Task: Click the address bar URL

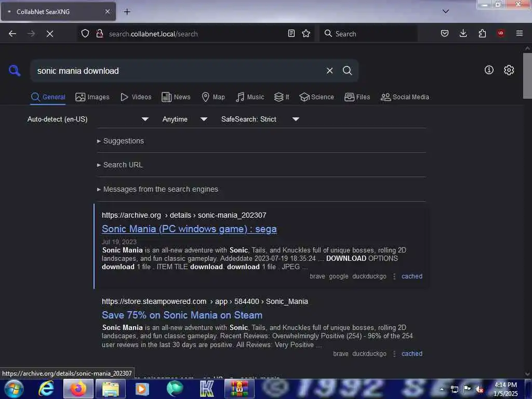Action: (x=153, y=34)
